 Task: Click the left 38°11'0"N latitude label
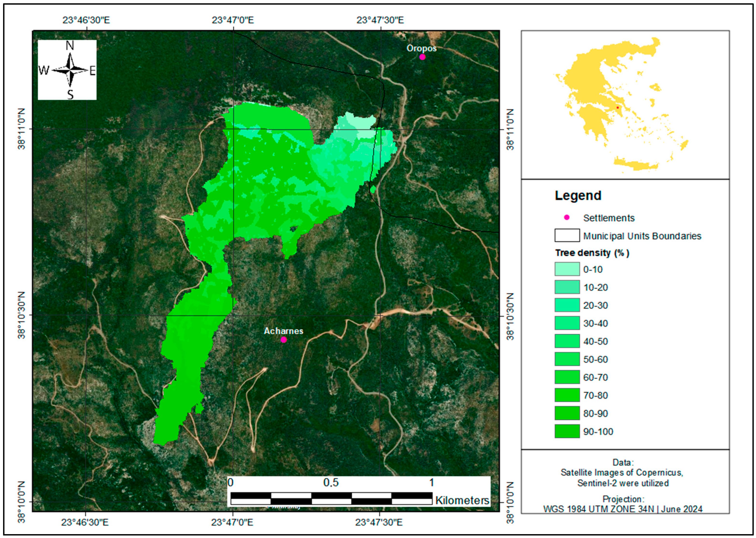point(22,129)
